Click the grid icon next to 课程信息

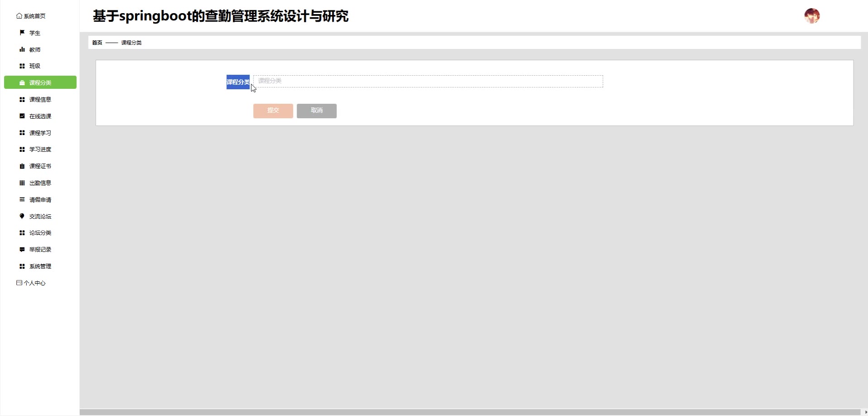tap(22, 99)
